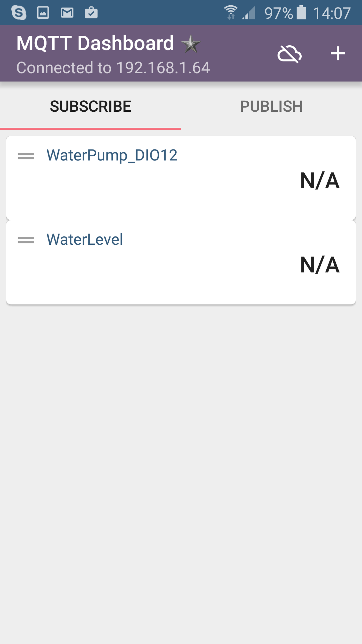362x644 pixels.
Task: Tap the star icon beside MQTT Dashboard
Action: (191, 44)
